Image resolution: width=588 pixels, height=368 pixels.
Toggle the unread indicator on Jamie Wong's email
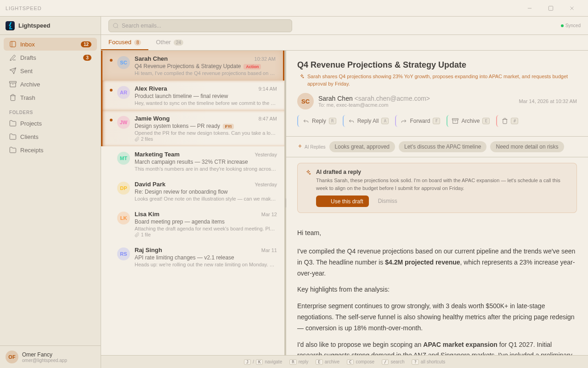pos(111,119)
